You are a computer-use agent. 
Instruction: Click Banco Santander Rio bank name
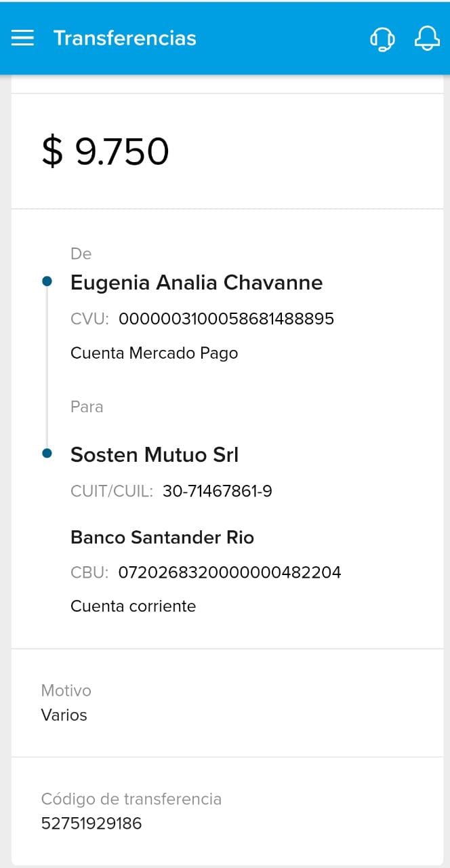coord(162,538)
